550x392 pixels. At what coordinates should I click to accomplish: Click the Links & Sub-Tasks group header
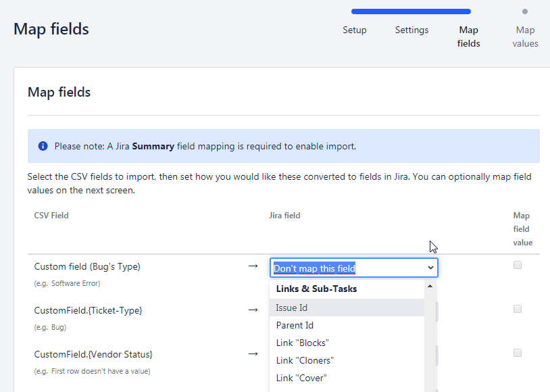pyautogui.click(x=316, y=289)
